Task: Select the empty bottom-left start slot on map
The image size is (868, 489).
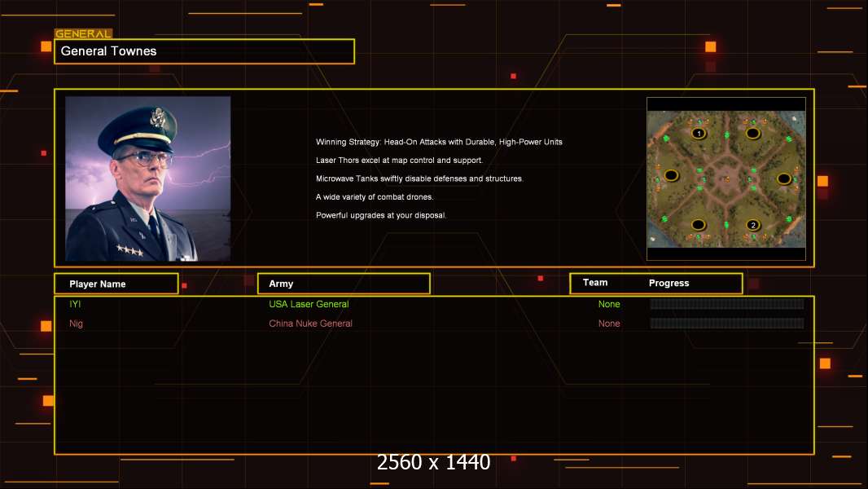Action: click(698, 225)
